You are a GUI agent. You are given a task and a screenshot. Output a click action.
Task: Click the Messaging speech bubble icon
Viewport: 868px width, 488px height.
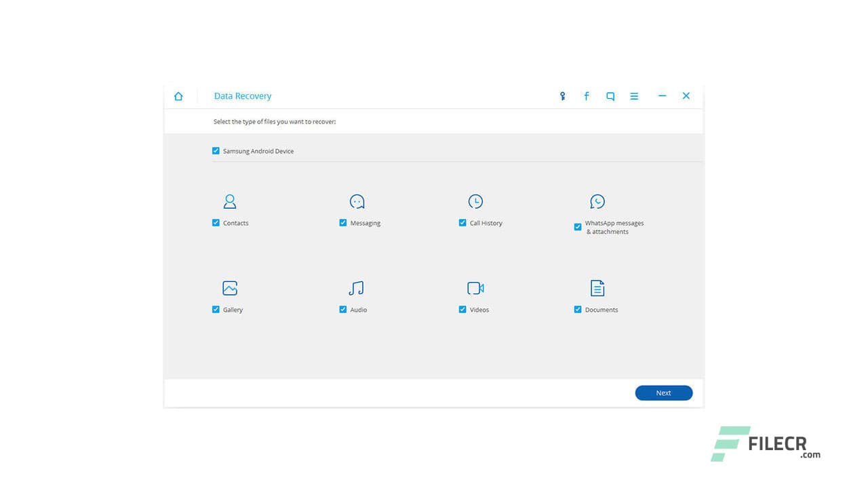tap(357, 201)
